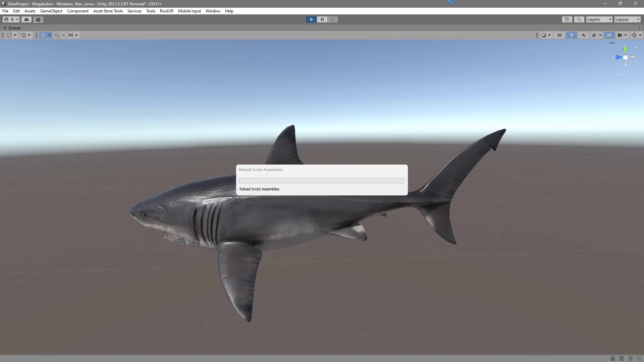Image resolution: width=644 pixels, height=362 pixels.
Task: Click the increment snapping ruler icon
Action: [71, 35]
